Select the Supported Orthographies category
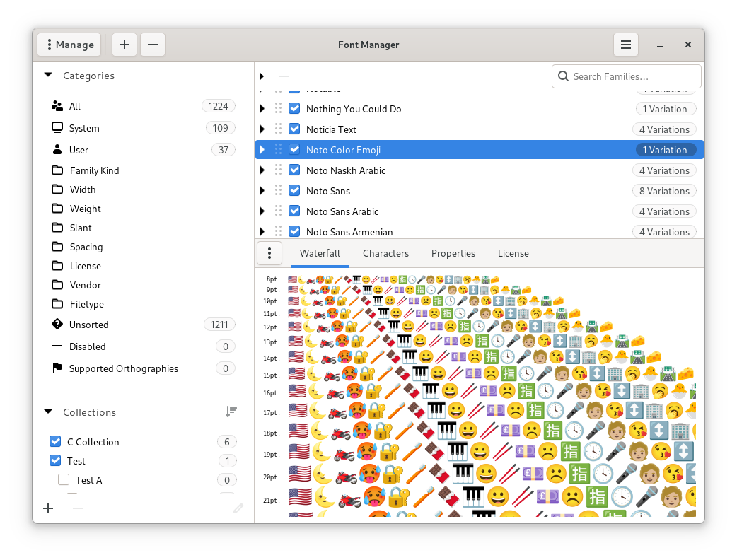 pos(143,368)
